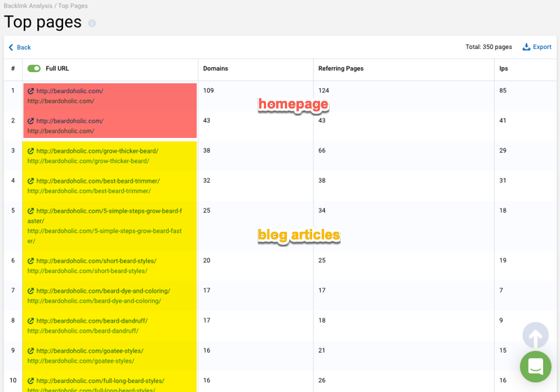The width and height of the screenshot is (560, 392).
Task: Click Ips value 19 in row 6
Action: click(x=503, y=260)
